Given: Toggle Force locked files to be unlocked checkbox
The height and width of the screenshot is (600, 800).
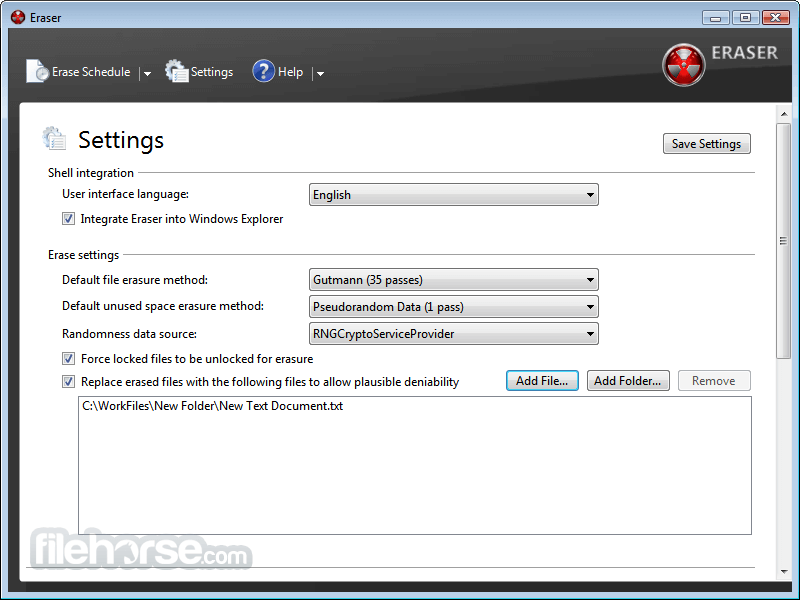Looking at the screenshot, I should pyautogui.click(x=68, y=359).
